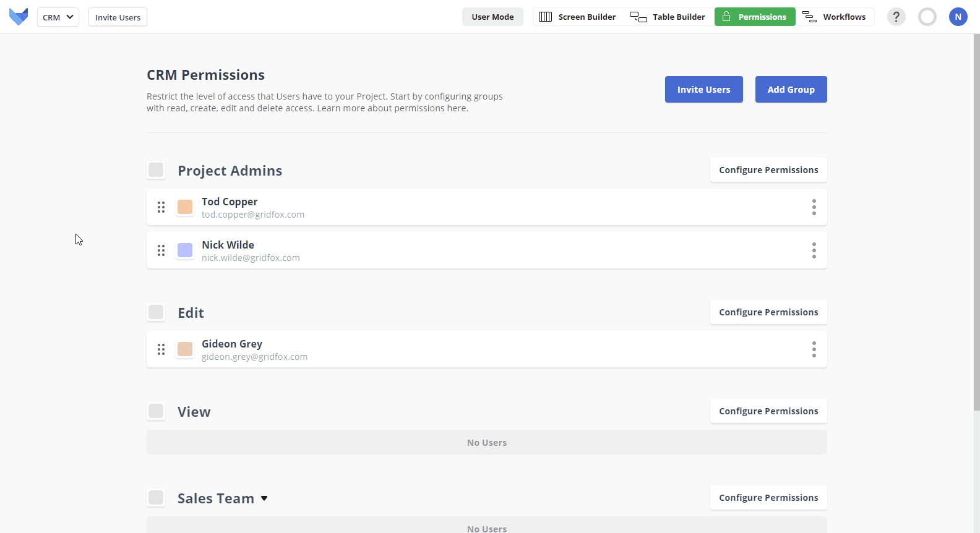Tick the Edit group checkbox
Viewport: 980px width, 533px height.
[156, 312]
